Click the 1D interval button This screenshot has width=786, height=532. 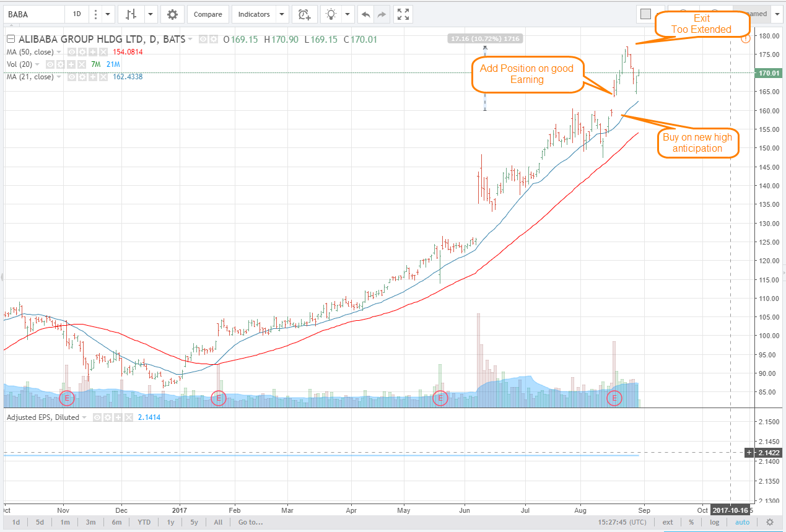(x=77, y=14)
